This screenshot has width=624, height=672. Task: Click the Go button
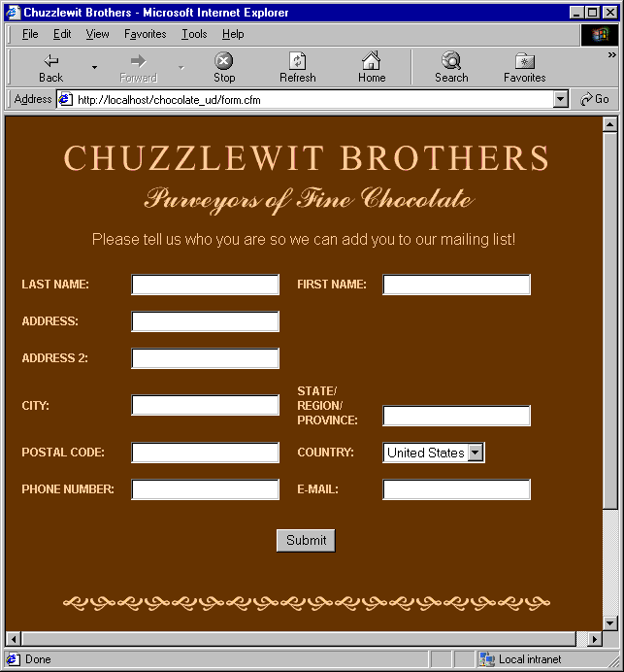[595, 99]
